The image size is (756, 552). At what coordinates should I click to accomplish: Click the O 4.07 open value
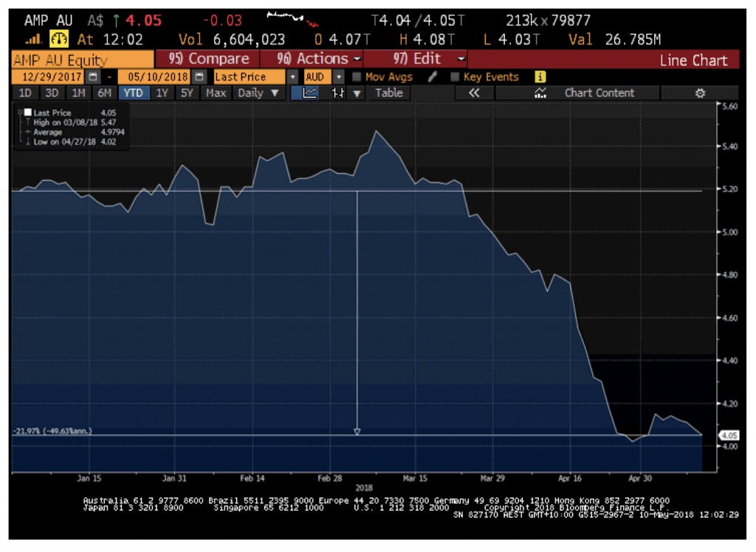[x=343, y=40]
